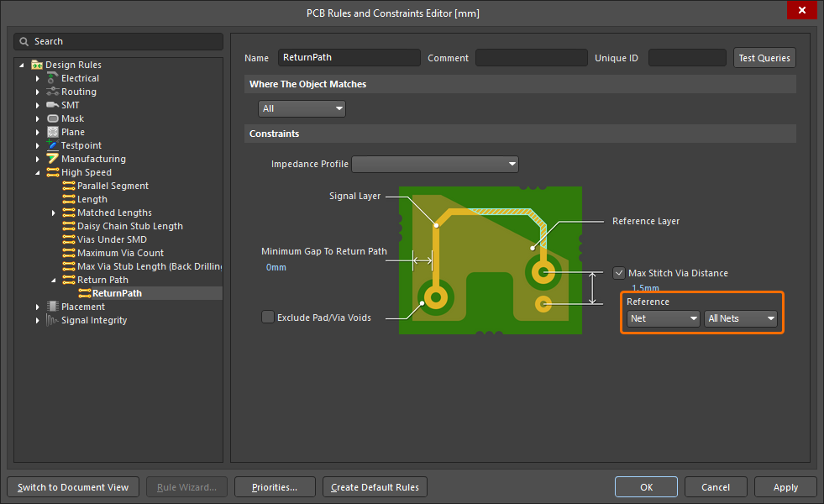Viewport: 824px width, 504px height.
Task: Open the All Nets reference dropdown
Action: coord(741,318)
